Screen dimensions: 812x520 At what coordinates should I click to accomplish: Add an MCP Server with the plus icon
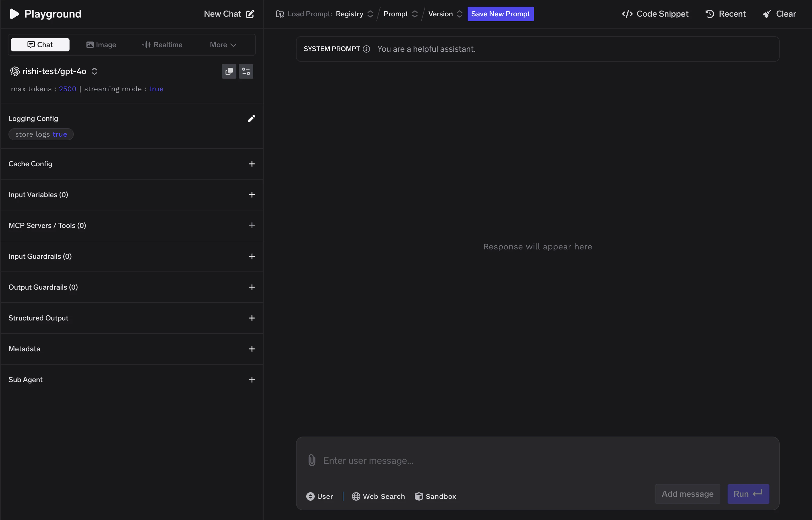252,225
